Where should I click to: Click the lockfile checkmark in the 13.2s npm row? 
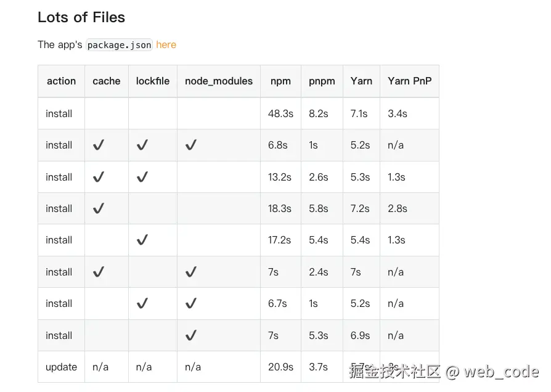(x=142, y=177)
